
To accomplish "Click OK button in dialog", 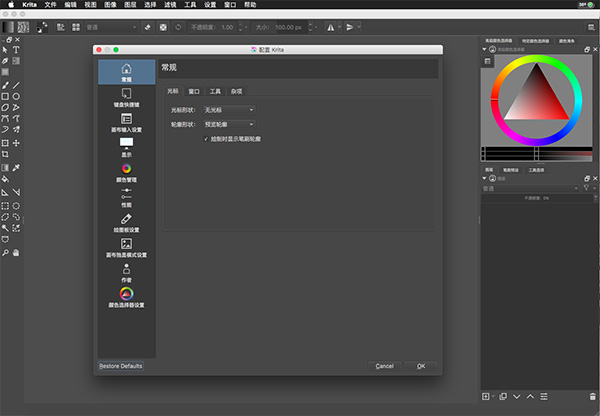I will pos(421,366).
